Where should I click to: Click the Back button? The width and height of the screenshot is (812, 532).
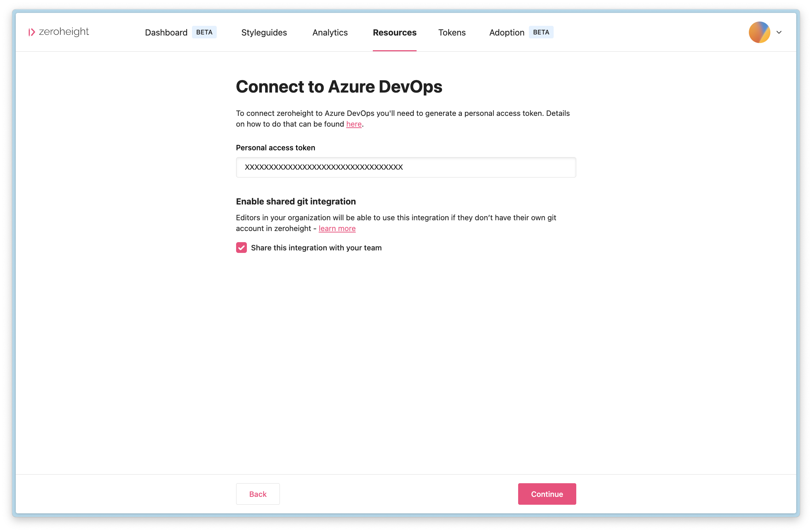tap(258, 494)
